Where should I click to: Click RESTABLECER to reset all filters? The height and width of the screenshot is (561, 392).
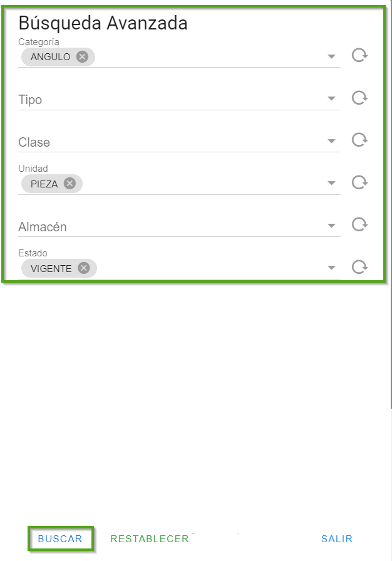pyautogui.click(x=150, y=539)
